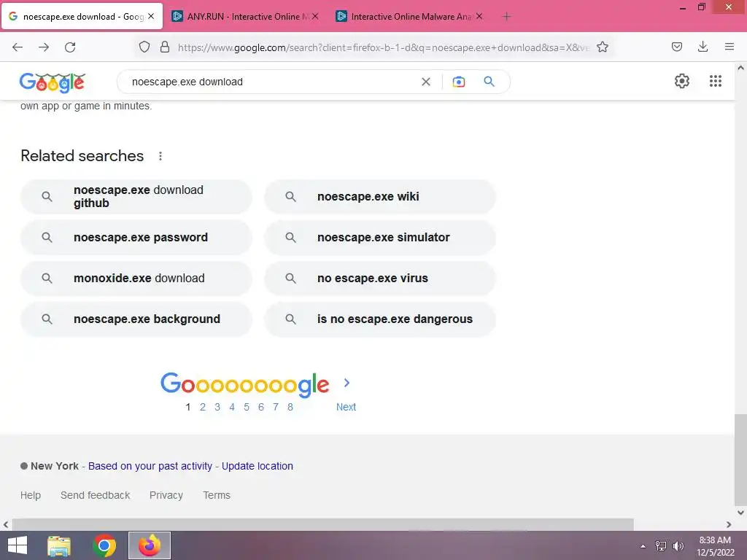Close the ANY.RUN tab
The image size is (747, 560).
coord(315,16)
